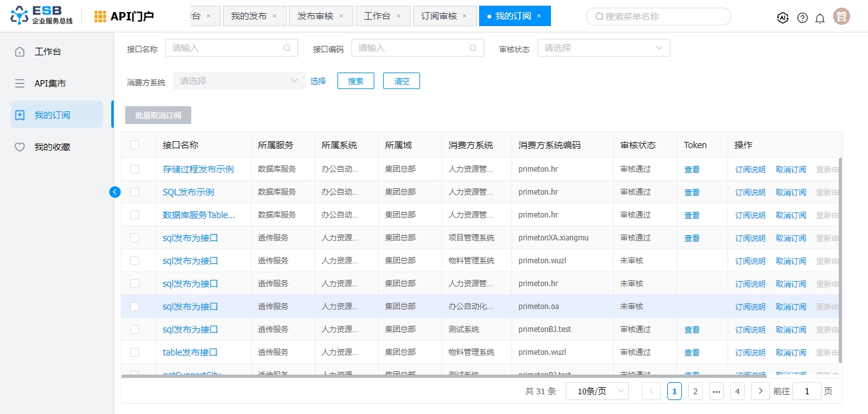Collapse the sidebar with blue arrow button
The image size is (868, 414).
[x=115, y=191]
